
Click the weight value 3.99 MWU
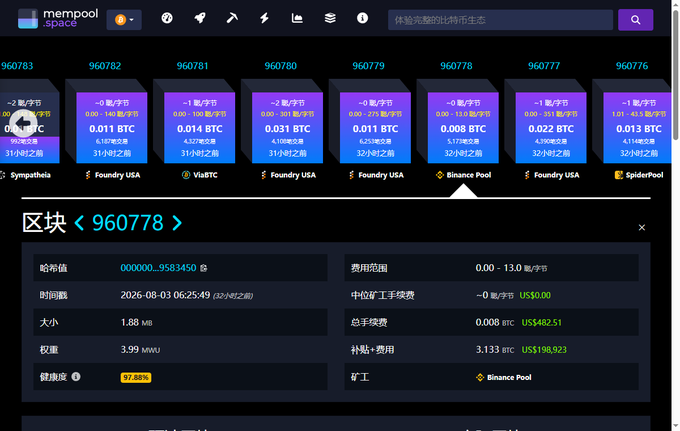(x=141, y=349)
